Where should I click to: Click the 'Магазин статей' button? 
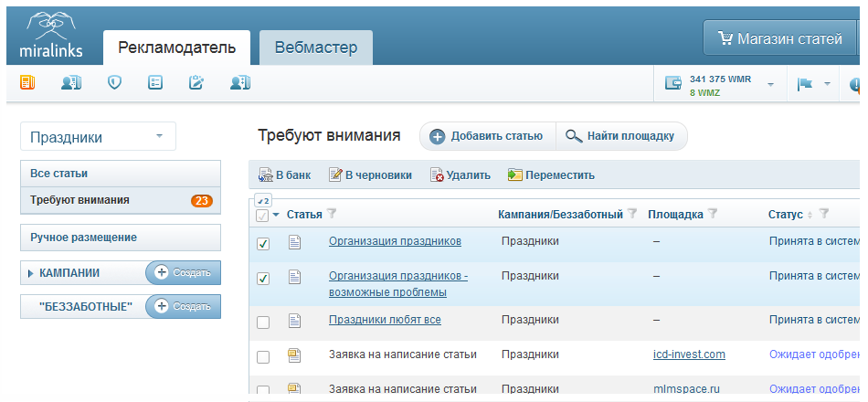click(779, 38)
